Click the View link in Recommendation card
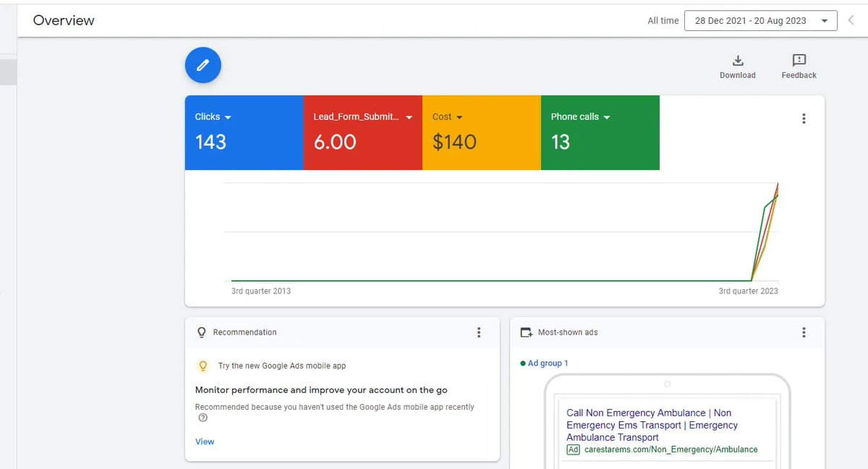This screenshot has height=469, width=868. pos(205,441)
